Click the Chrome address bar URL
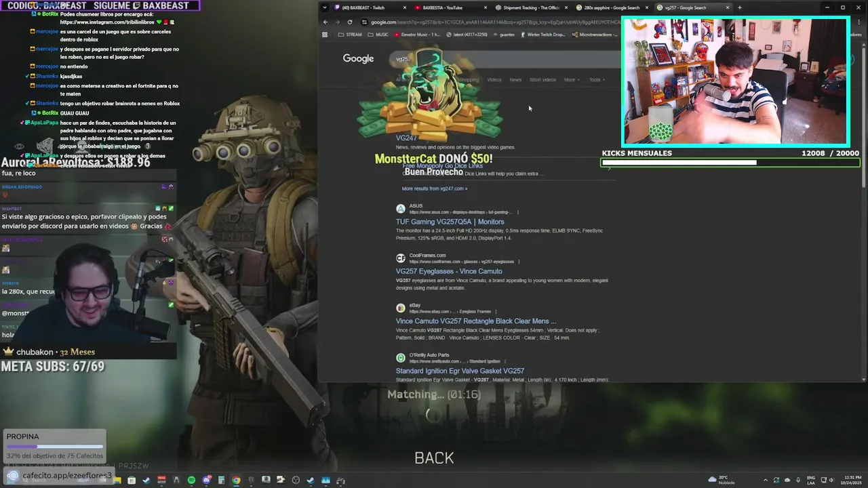 click(x=495, y=22)
